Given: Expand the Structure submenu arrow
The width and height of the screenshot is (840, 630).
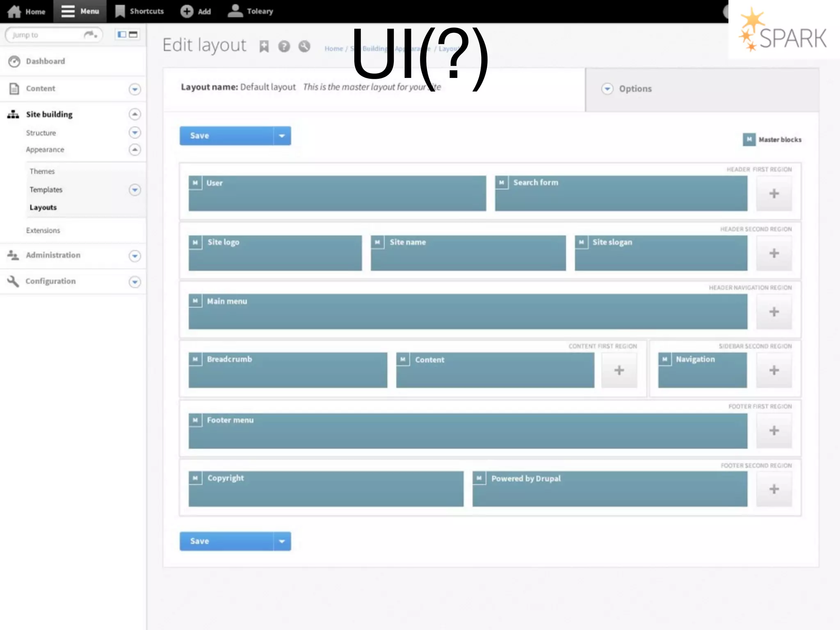Looking at the screenshot, I should [x=135, y=132].
